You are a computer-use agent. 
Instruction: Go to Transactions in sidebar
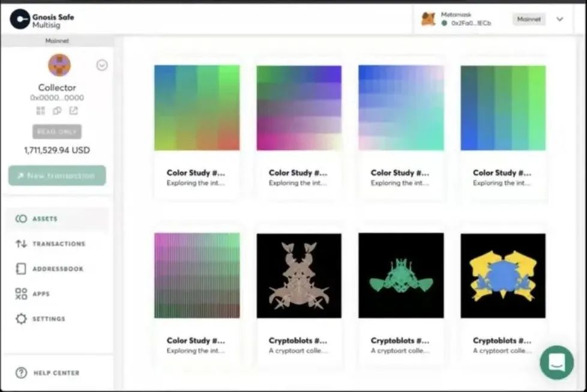(x=58, y=244)
